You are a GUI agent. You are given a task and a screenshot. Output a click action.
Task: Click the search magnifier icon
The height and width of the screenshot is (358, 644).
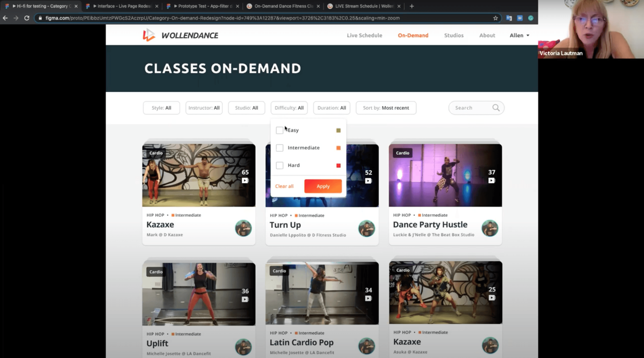click(496, 108)
